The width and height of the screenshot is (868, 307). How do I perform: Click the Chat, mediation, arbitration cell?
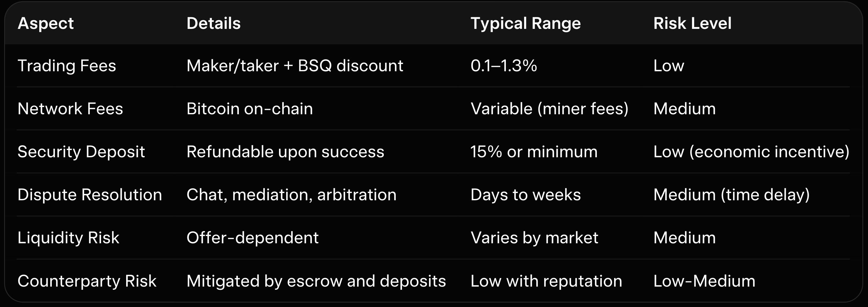(x=291, y=195)
